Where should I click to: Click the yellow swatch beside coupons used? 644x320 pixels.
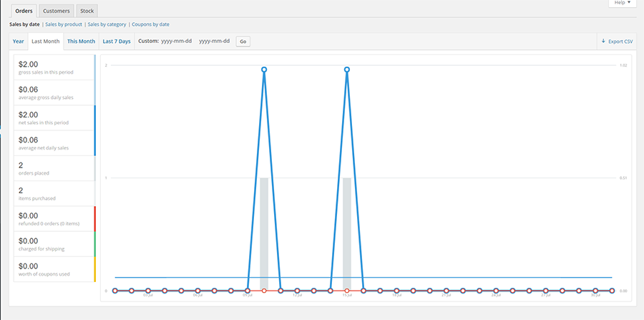point(95,269)
